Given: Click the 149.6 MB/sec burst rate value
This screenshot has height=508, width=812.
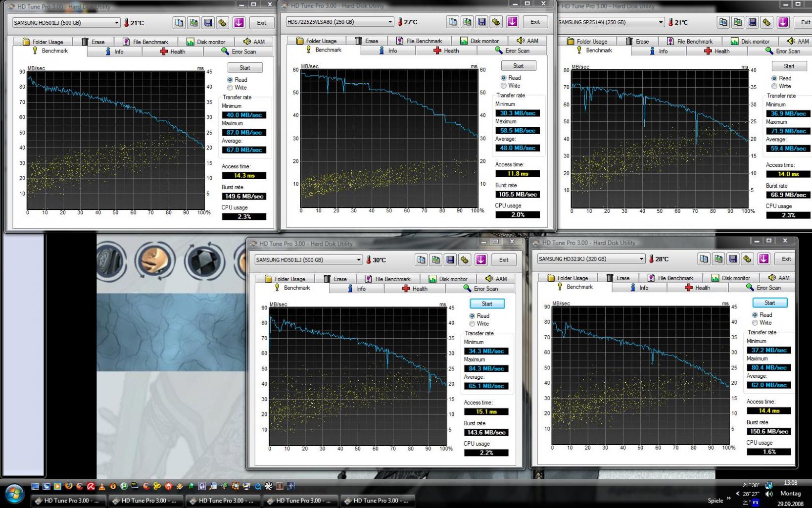Looking at the screenshot, I should (x=244, y=197).
